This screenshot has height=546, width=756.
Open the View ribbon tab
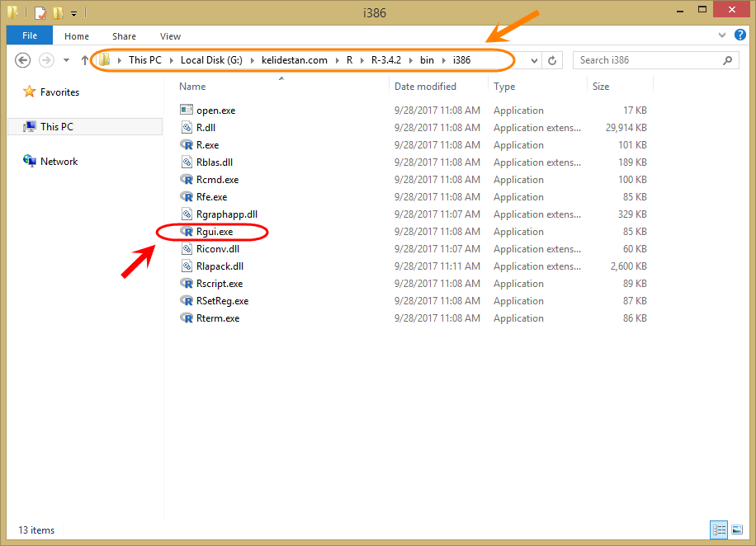170,36
